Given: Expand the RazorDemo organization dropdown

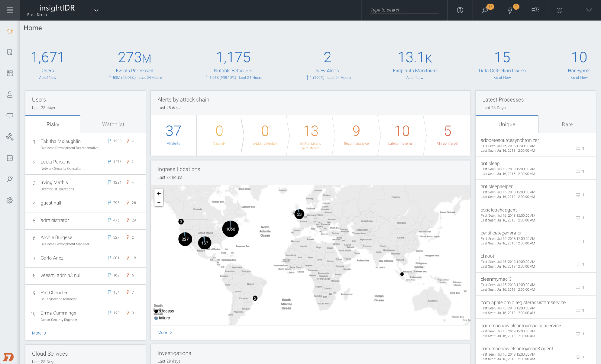Looking at the screenshot, I should tap(96, 10).
